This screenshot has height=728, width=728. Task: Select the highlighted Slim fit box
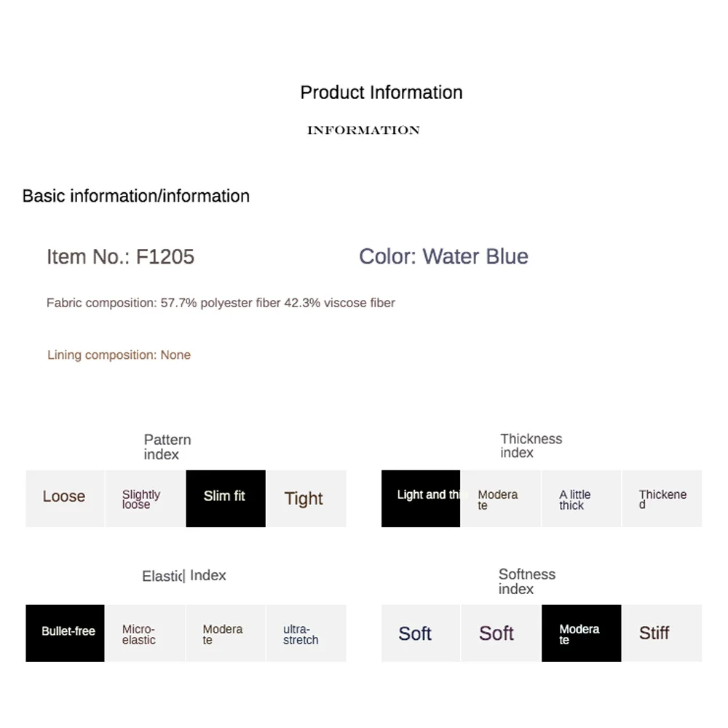point(226,498)
